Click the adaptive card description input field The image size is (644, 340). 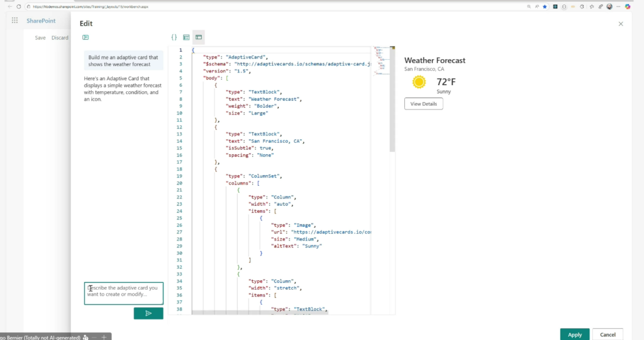click(x=124, y=293)
